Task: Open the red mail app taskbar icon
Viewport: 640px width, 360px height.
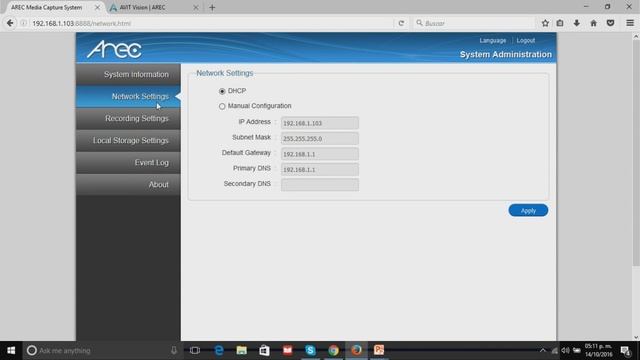Action: 287,351
